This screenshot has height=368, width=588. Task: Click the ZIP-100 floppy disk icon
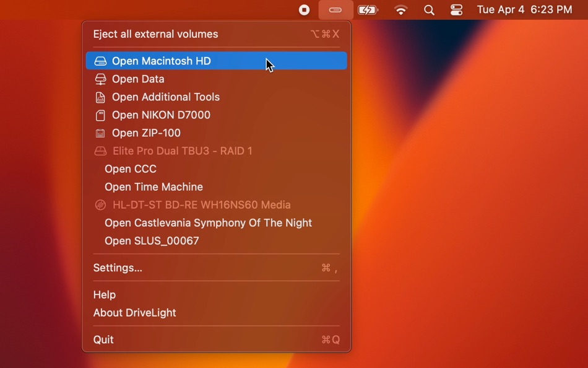click(100, 133)
